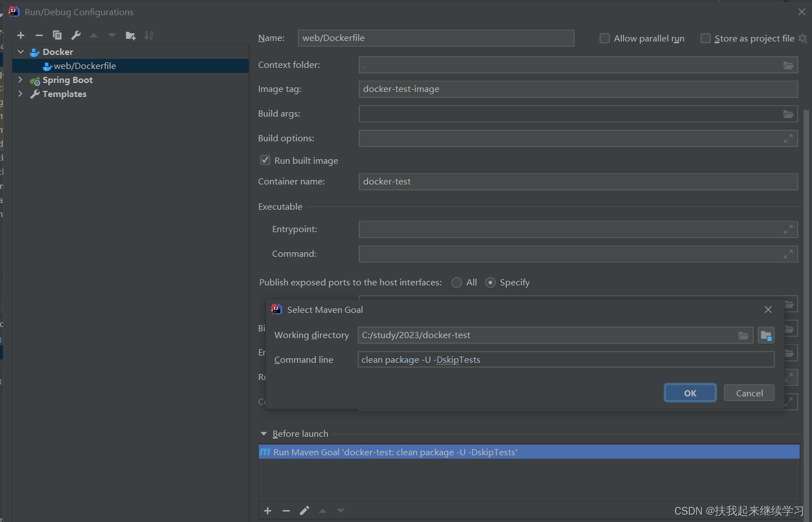
Task: Collapse the Docker tree node
Action: click(x=21, y=52)
